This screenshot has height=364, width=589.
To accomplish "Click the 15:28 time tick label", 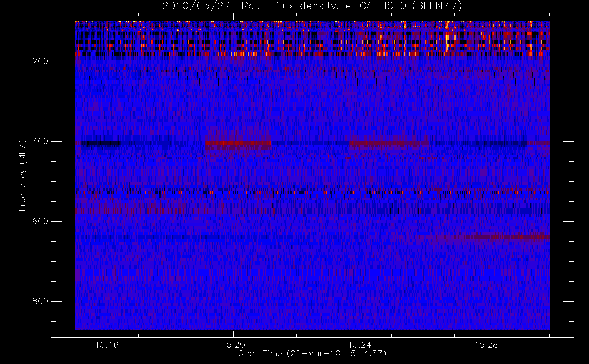I will pyautogui.click(x=486, y=345).
